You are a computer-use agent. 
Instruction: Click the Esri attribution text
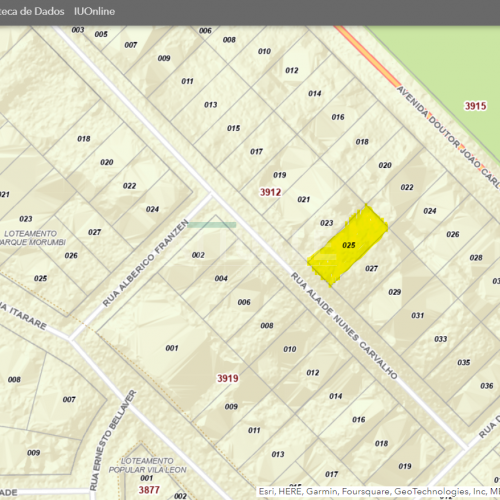[x=379, y=491]
